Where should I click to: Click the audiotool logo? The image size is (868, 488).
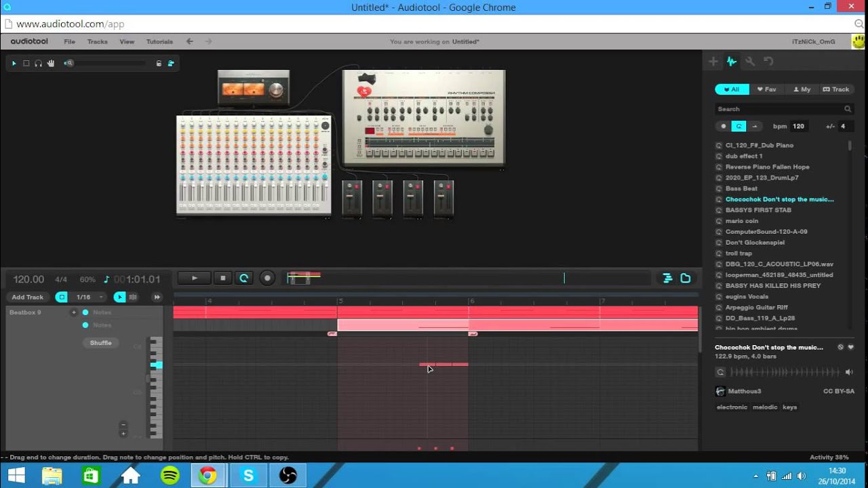pos(29,41)
